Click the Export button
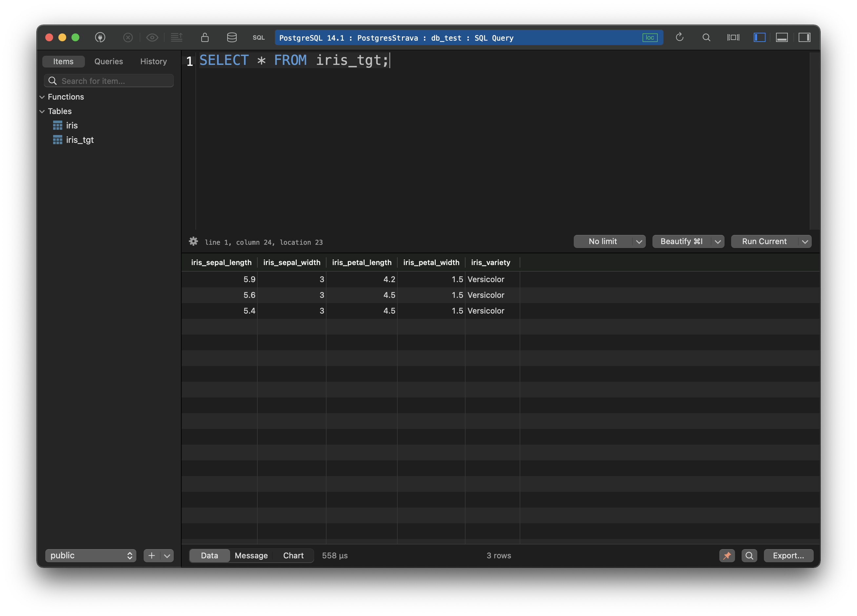The height and width of the screenshot is (616, 857). point(788,556)
